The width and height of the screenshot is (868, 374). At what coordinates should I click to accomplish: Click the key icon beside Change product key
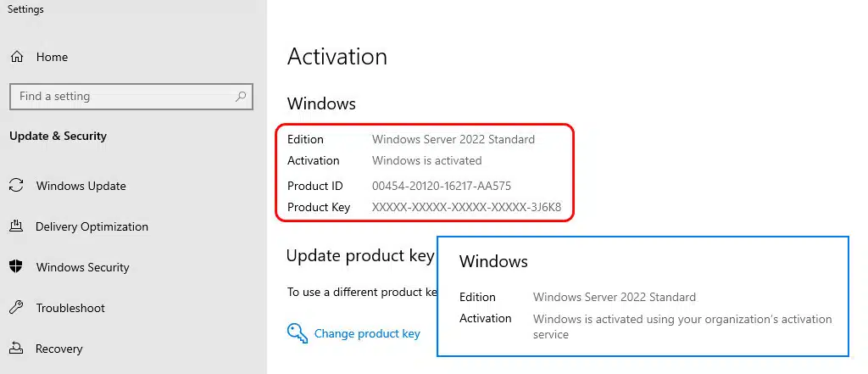[297, 333]
